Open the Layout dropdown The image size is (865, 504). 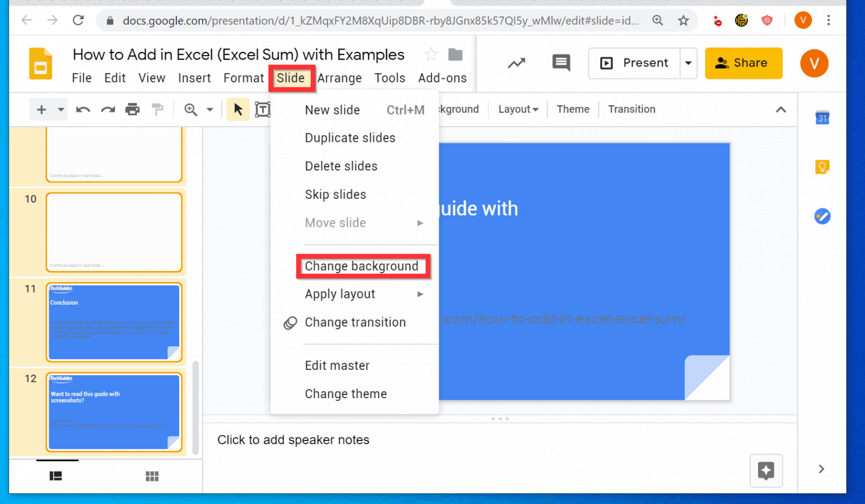517,109
